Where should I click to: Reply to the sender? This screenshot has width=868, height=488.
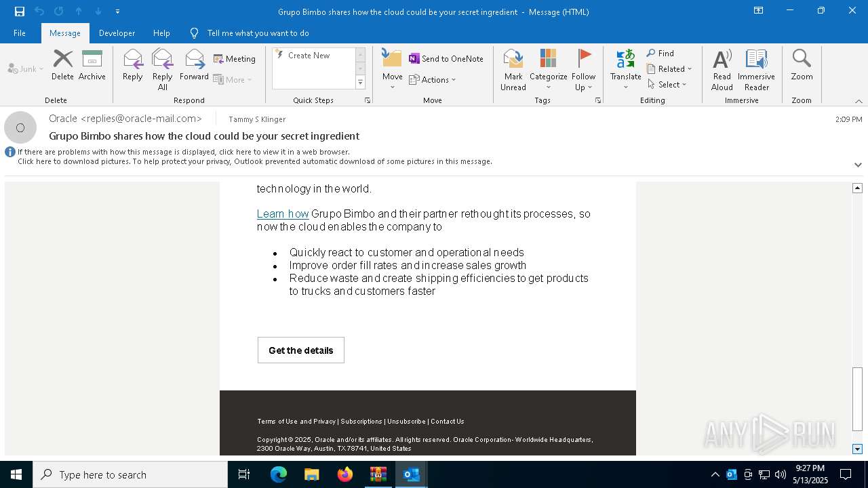click(x=133, y=65)
